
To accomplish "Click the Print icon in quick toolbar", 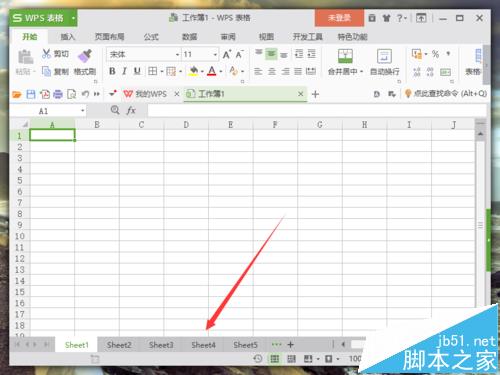I will (58, 94).
